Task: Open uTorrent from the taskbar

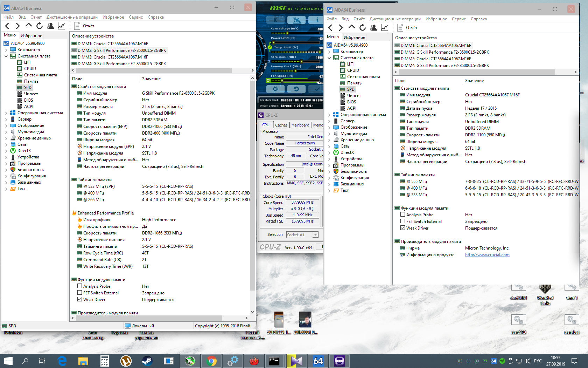Action: point(126,361)
